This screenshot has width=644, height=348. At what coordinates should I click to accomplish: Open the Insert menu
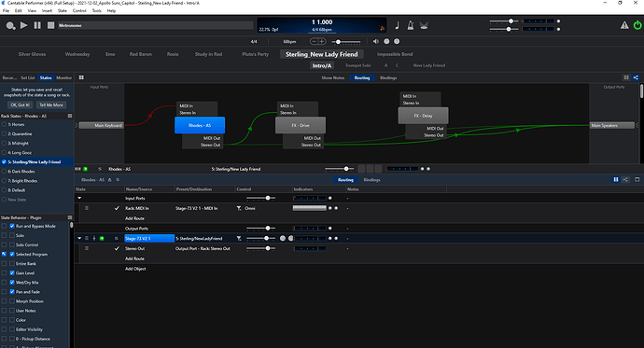click(x=47, y=10)
